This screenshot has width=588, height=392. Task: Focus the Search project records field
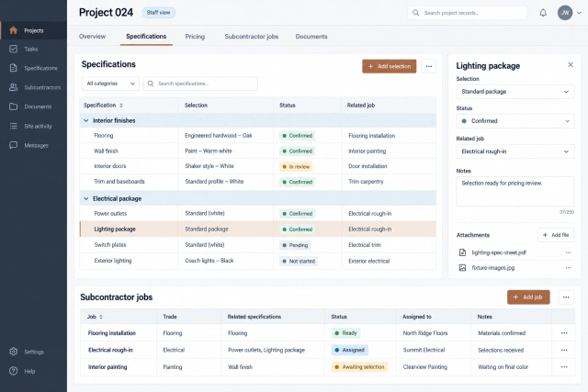click(468, 13)
